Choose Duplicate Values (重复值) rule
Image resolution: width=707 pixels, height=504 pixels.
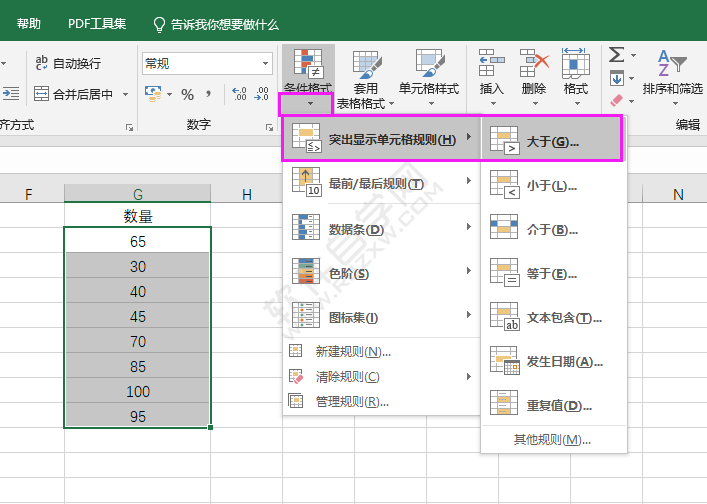tap(552, 405)
